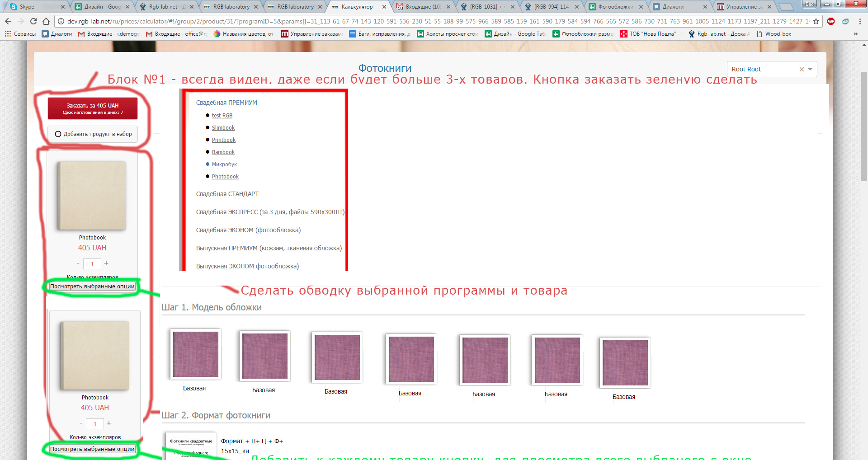Switch to the Входящие (10) tab
The height and width of the screenshot is (460, 868).
[x=423, y=7]
